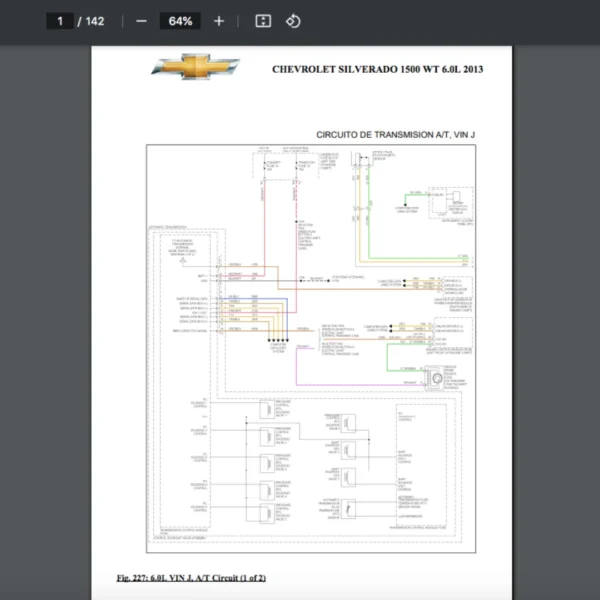The height and width of the screenshot is (600, 600).
Task: Click the purple wire's horizontal run to sensor
Action: pyautogui.click(x=360, y=387)
